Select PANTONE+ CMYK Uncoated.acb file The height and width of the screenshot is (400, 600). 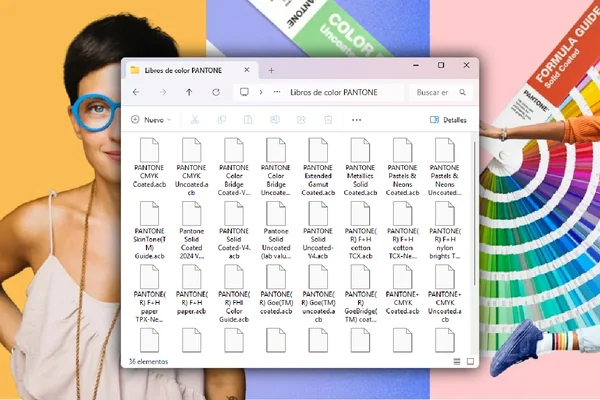445,294
